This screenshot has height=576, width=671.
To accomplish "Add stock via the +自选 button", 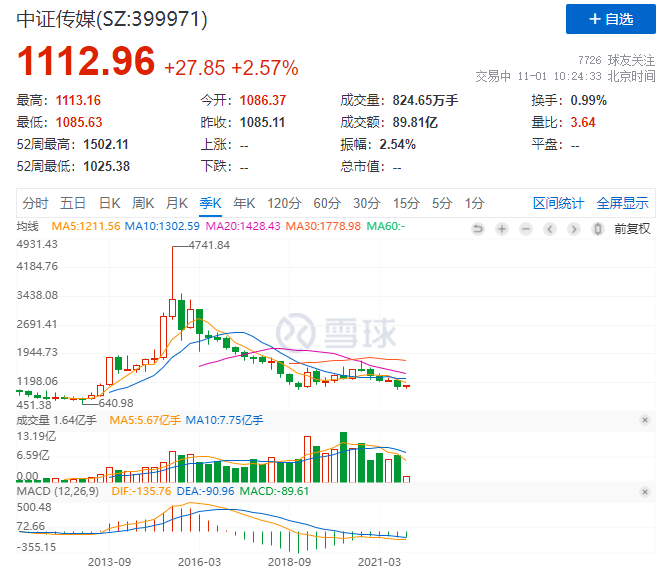I will coord(611,19).
